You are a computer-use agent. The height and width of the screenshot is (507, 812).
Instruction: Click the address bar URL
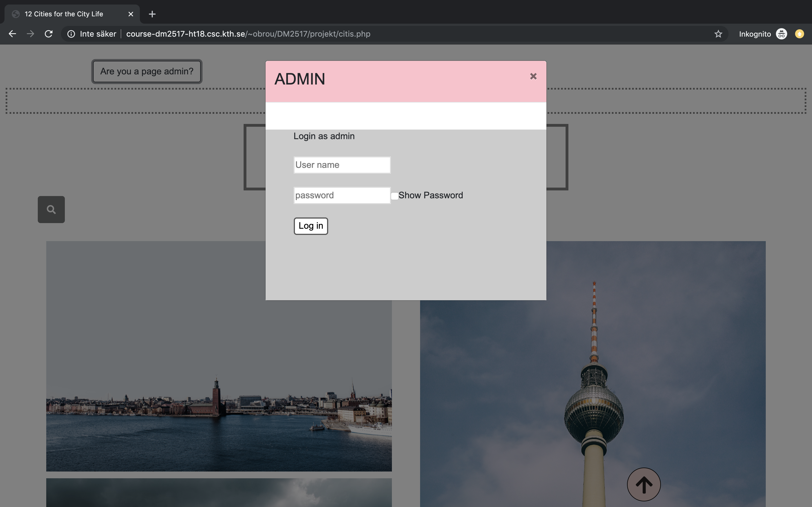tap(248, 34)
